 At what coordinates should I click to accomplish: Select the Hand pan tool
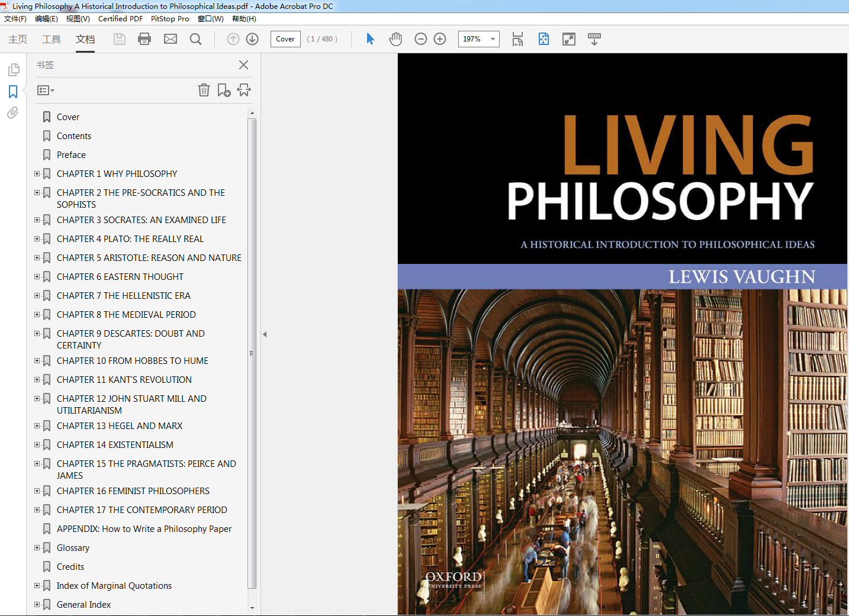(395, 39)
